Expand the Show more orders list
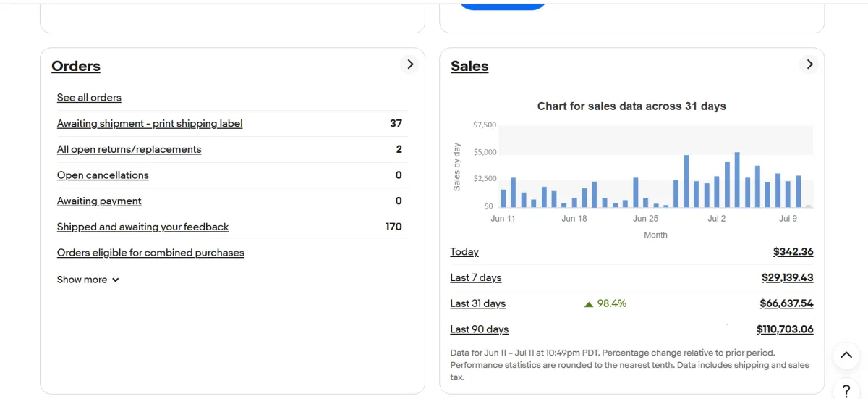This screenshot has height=399, width=868. 88,280
